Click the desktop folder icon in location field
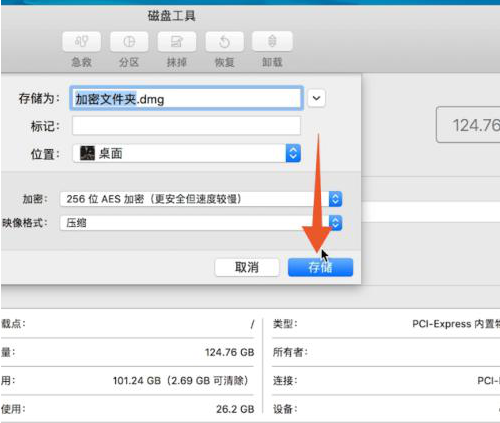Image resolution: width=500 pixels, height=423 pixels. (x=88, y=153)
